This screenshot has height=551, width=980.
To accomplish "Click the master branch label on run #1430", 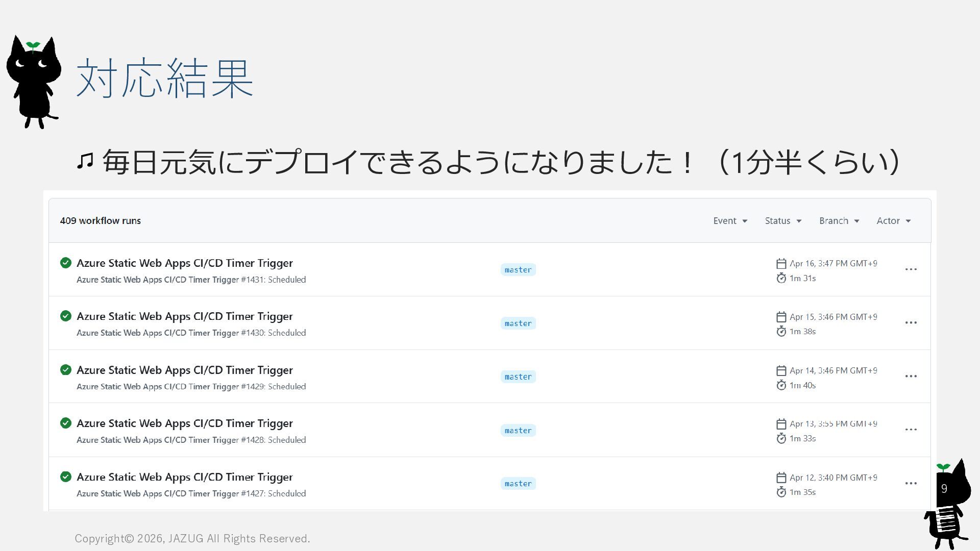I will 518,323.
